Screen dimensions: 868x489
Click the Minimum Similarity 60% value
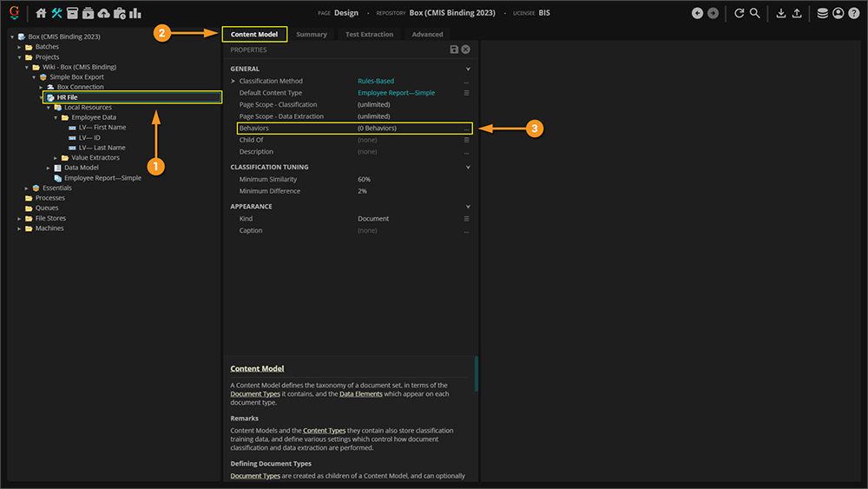[364, 179]
